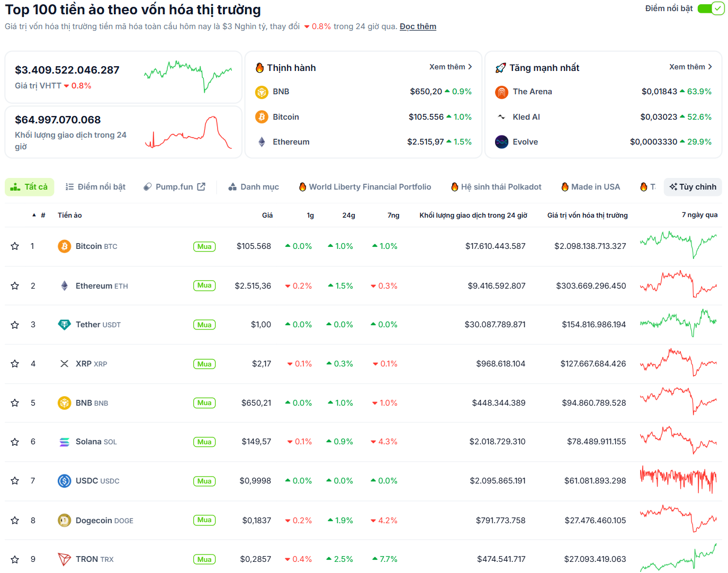Click The Arena token icon
This screenshot has height=573, width=728.
[x=501, y=92]
